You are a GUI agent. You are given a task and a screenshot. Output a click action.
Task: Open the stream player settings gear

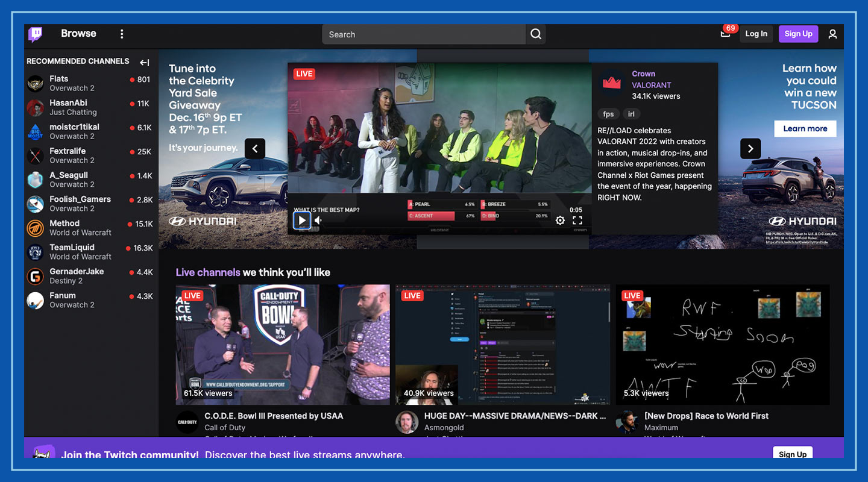[x=561, y=220]
